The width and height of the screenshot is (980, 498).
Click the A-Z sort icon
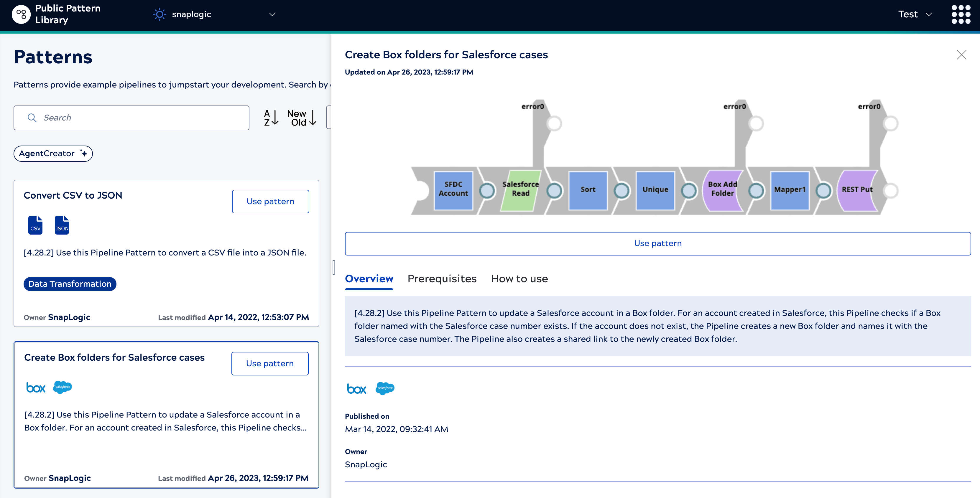pyautogui.click(x=271, y=118)
